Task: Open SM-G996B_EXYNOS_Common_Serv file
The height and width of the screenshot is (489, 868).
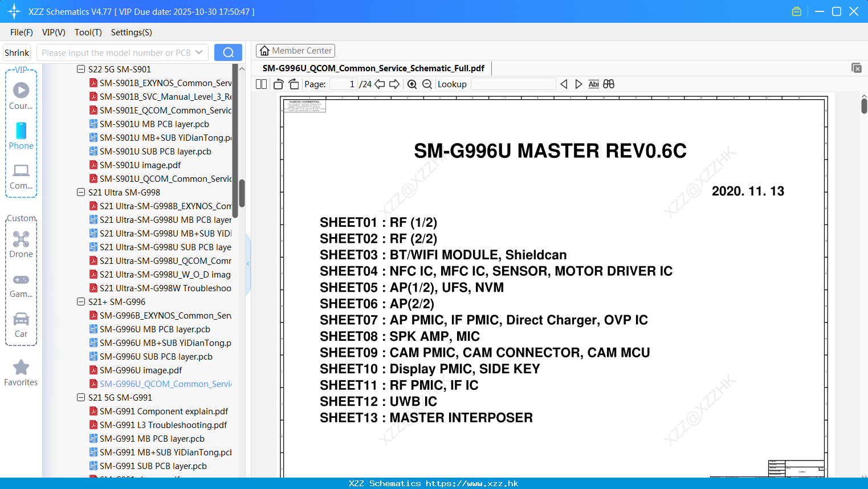Action: click(x=160, y=315)
